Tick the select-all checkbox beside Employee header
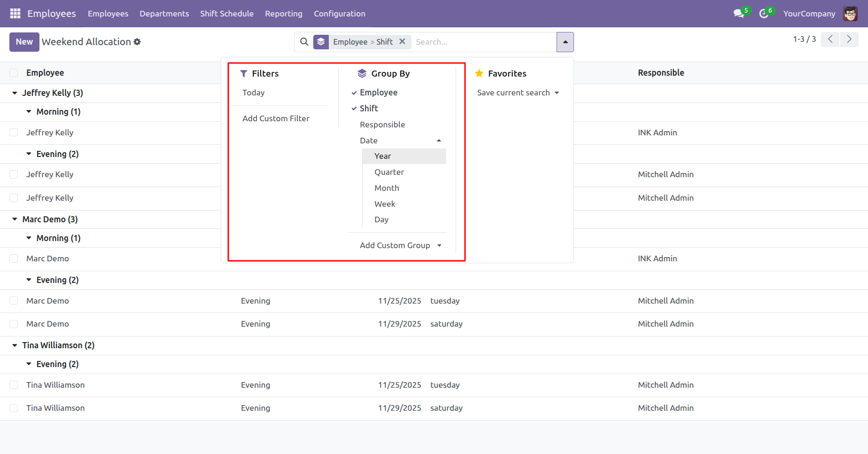 (x=14, y=73)
